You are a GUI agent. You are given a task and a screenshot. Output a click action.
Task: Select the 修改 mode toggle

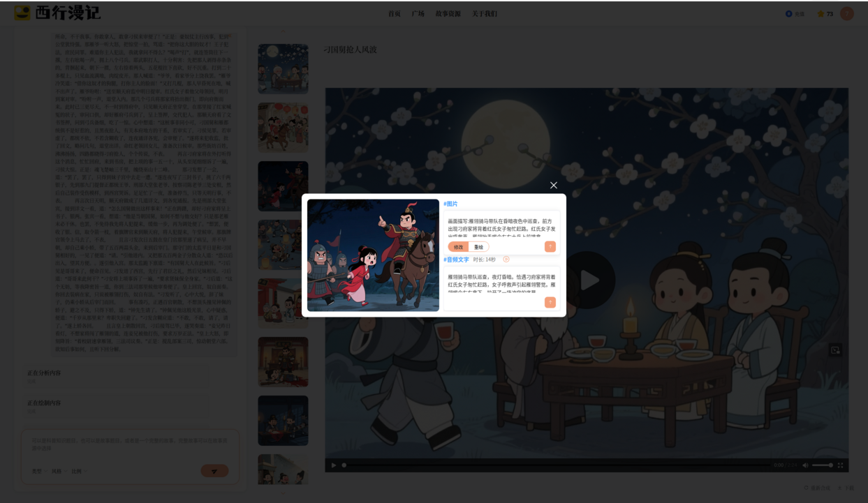(x=458, y=247)
